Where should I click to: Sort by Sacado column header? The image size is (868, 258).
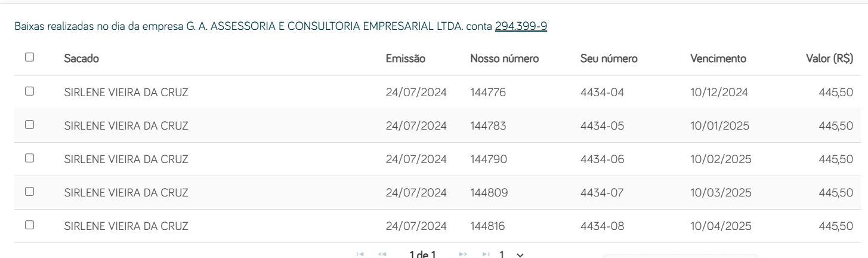81,59
